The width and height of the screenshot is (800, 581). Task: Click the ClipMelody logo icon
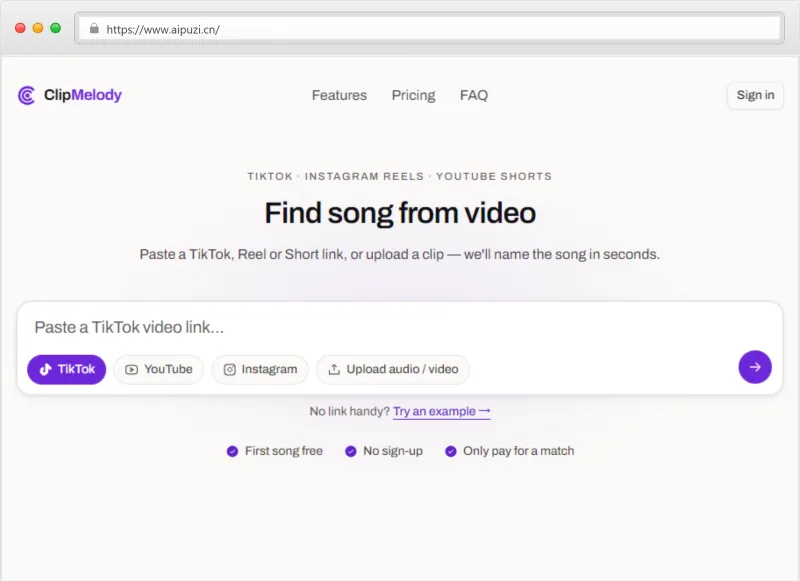click(x=27, y=95)
